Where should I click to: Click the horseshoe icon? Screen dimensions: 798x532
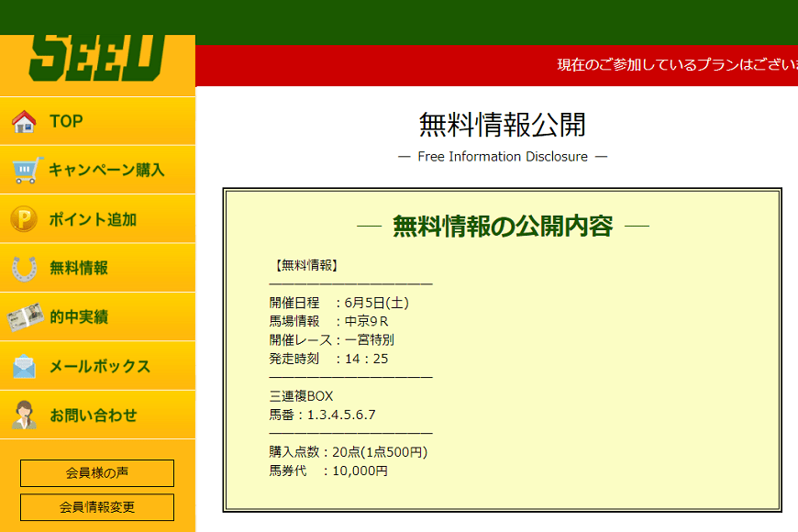(x=24, y=268)
